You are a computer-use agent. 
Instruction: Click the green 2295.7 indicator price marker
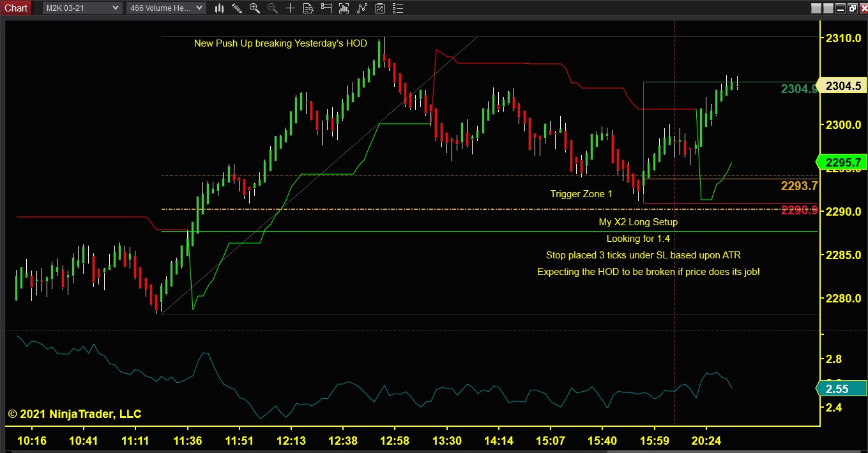click(842, 163)
